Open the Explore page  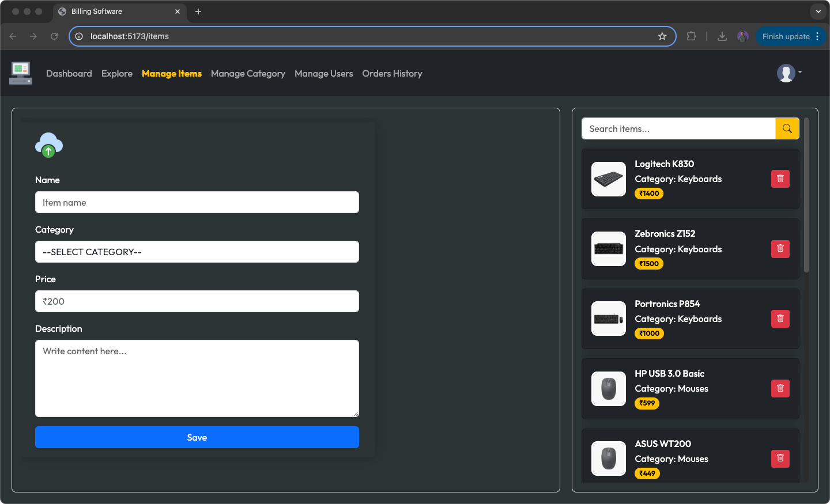117,73
